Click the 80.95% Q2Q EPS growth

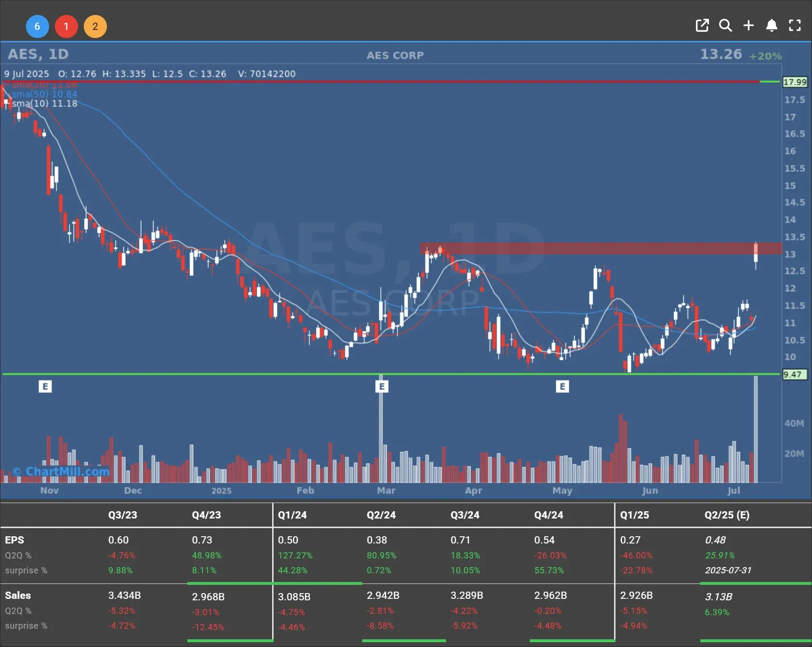pos(381,555)
